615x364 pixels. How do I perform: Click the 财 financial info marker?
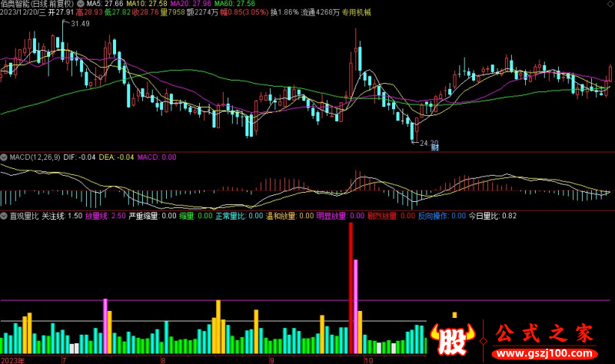434,147
